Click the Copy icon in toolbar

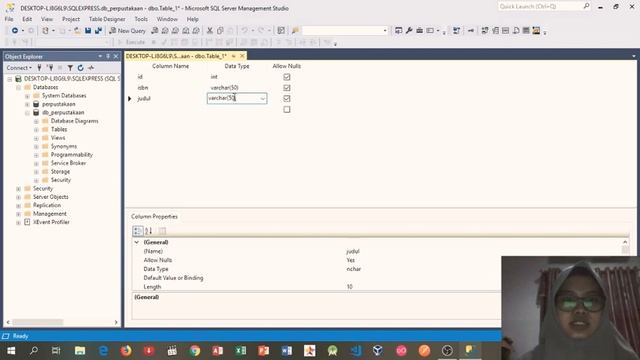[220, 31]
